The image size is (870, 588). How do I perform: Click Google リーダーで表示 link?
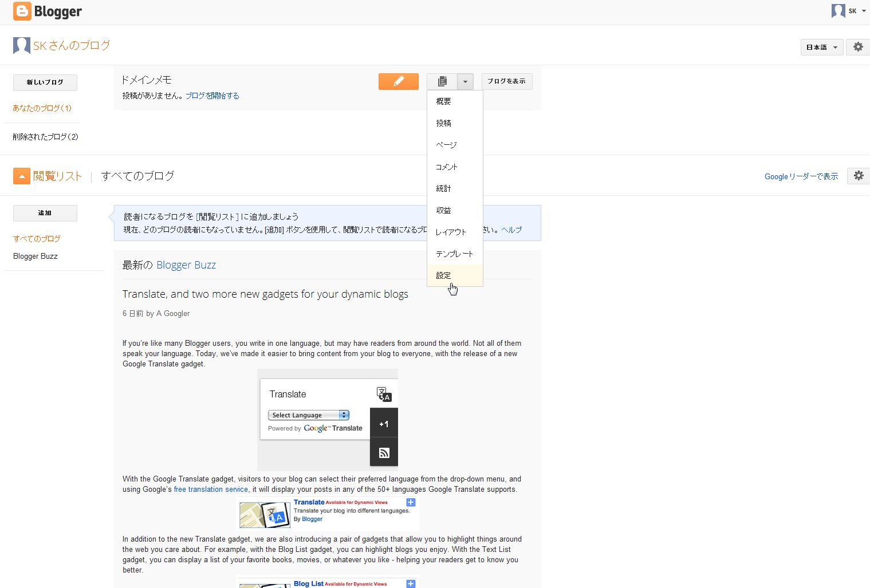pos(801,176)
